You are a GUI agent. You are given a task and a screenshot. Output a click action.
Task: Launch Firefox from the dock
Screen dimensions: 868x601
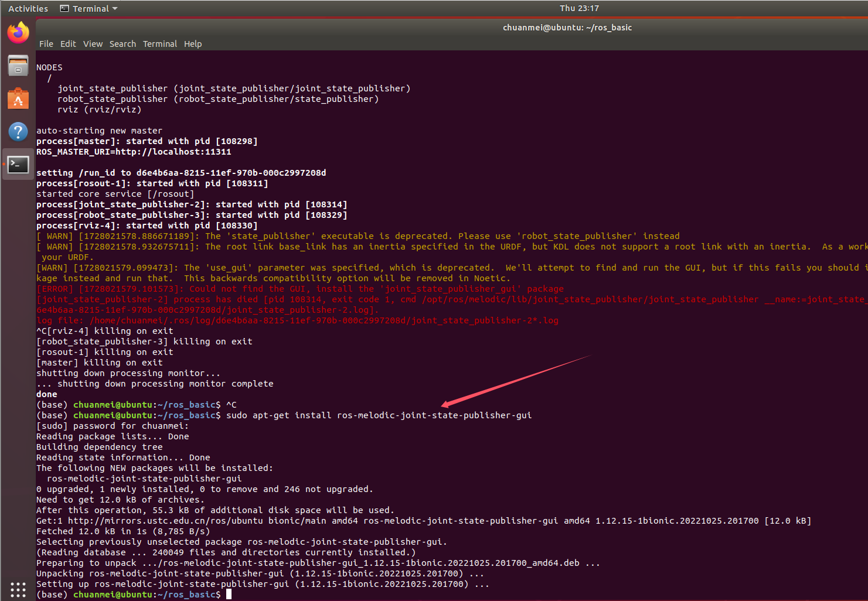(18, 33)
